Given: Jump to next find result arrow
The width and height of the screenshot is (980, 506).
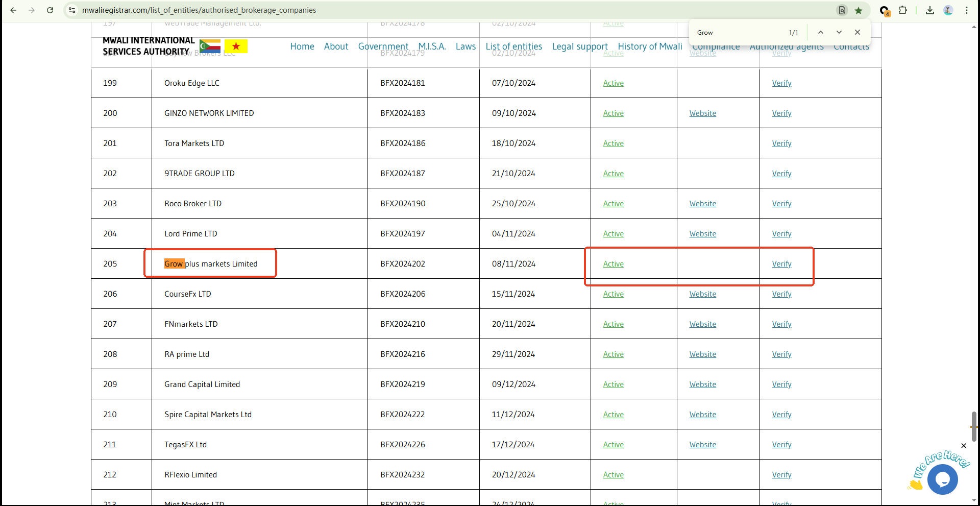Looking at the screenshot, I should coord(839,32).
